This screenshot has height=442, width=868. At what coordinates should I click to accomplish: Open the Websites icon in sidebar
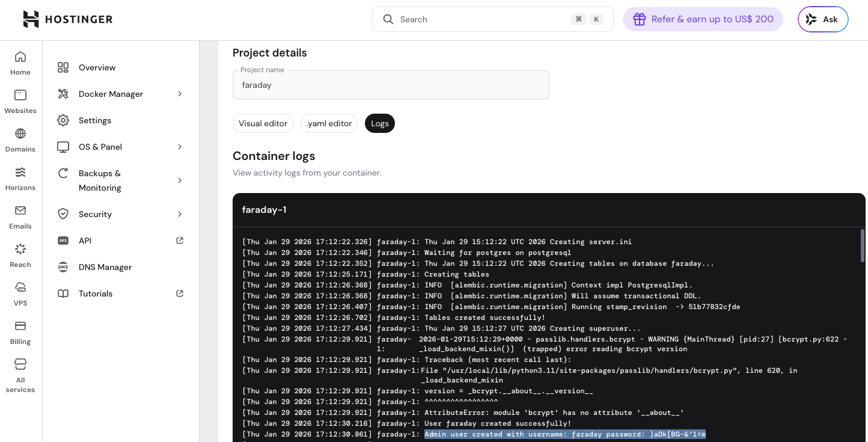[x=20, y=95]
